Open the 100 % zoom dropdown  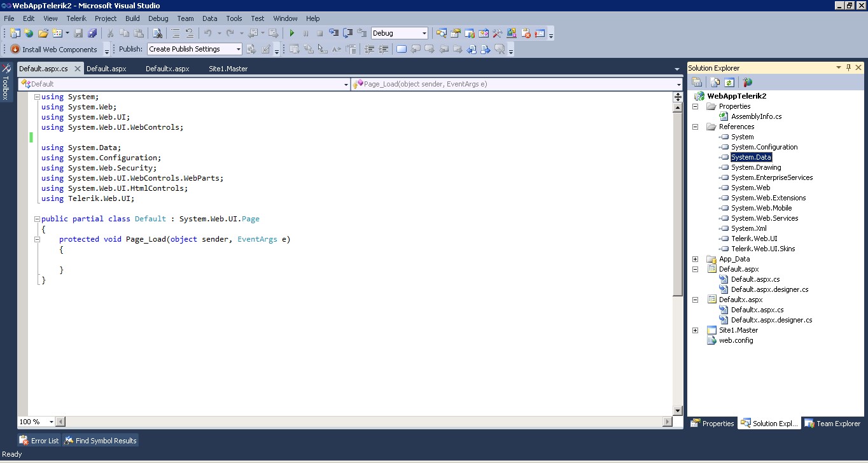(x=51, y=422)
